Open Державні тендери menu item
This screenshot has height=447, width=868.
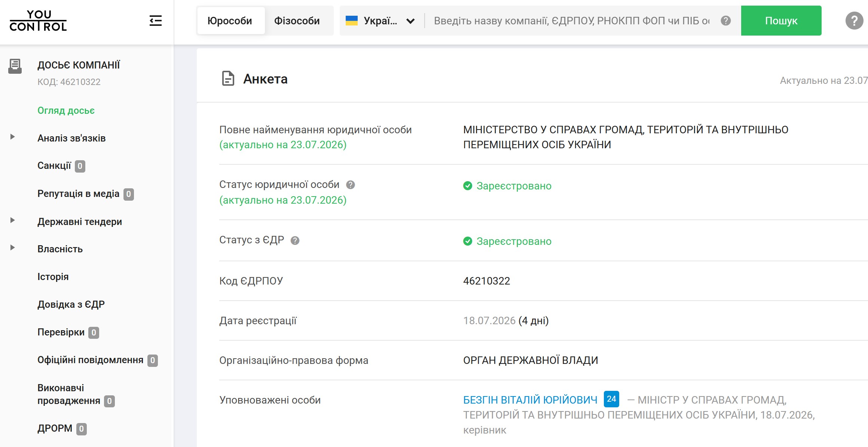80,222
